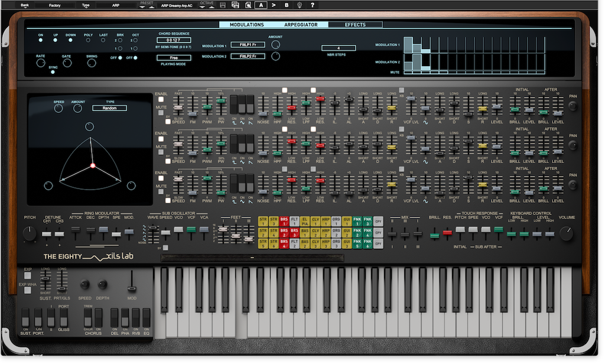605x364 pixels.
Task: Toggle the arpeggiator DOWN mode light
Action: (70, 40)
